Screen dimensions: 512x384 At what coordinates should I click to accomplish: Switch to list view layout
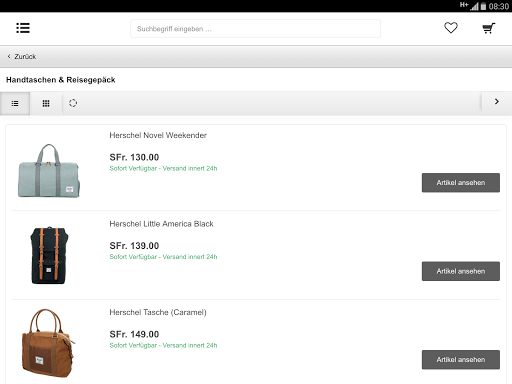[x=15, y=104]
